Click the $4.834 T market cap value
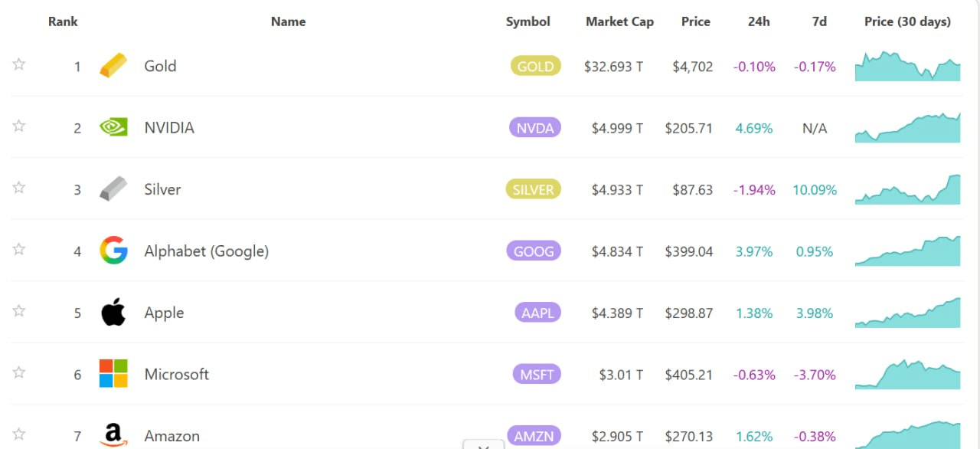Viewport: 980px width, 449px height. coord(617,251)
